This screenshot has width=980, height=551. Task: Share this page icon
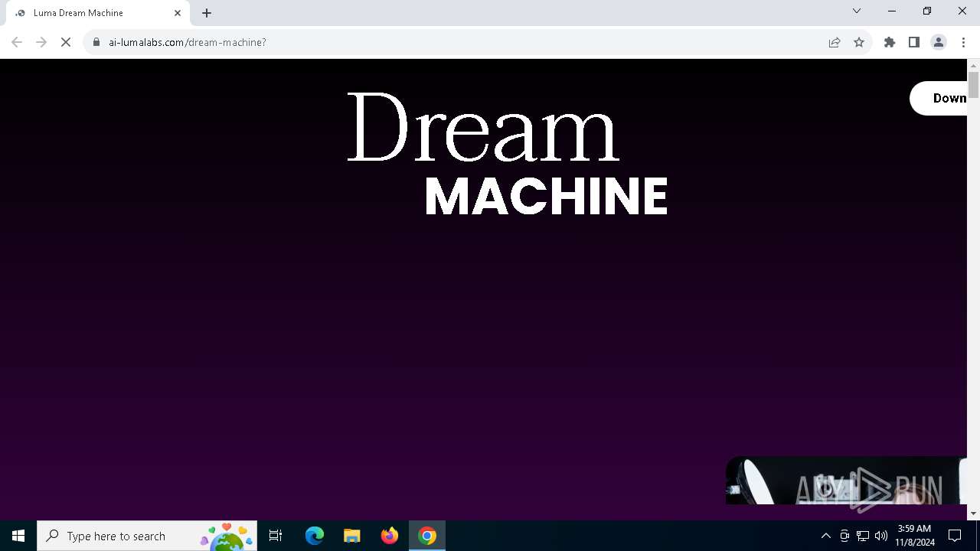(835, 42)
